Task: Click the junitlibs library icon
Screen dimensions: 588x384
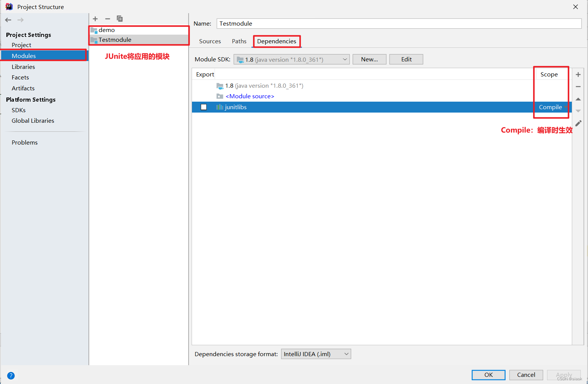Action: tap(220, 107)
